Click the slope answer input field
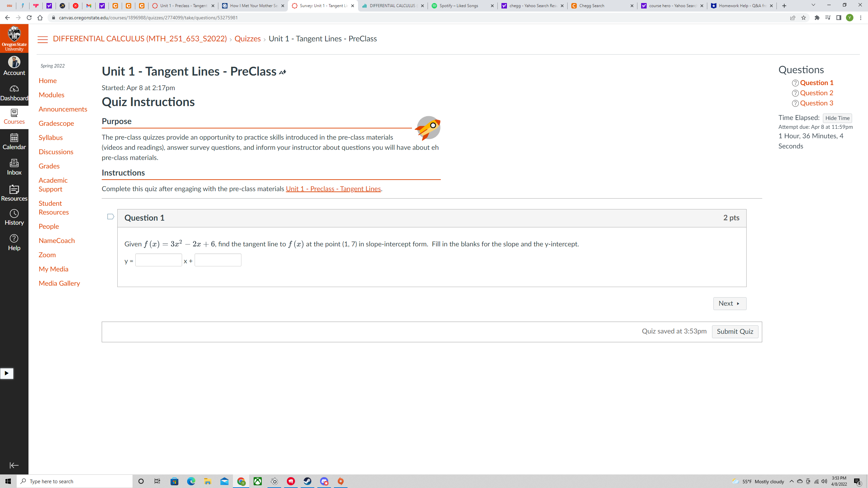Viewport: 868px width, 488px height. click(158, 260)
